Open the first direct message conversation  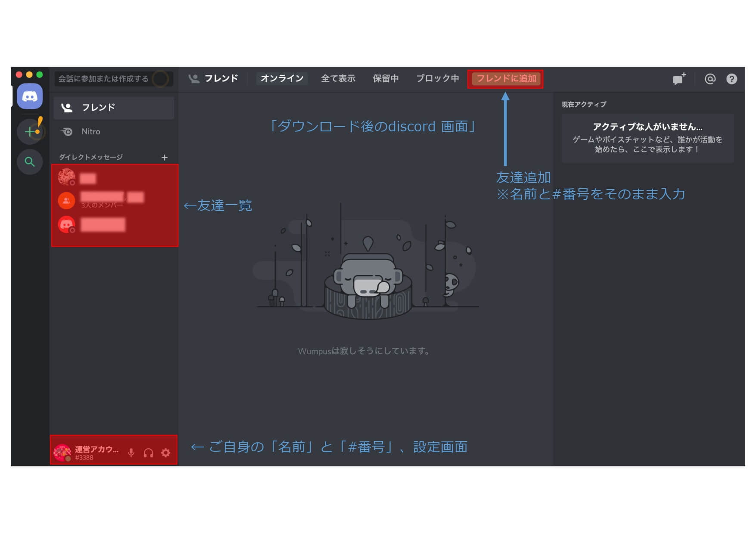(115, 177)
